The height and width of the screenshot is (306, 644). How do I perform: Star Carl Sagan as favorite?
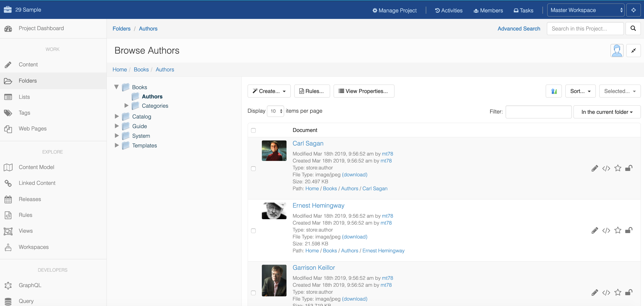[x=618, y=168]
